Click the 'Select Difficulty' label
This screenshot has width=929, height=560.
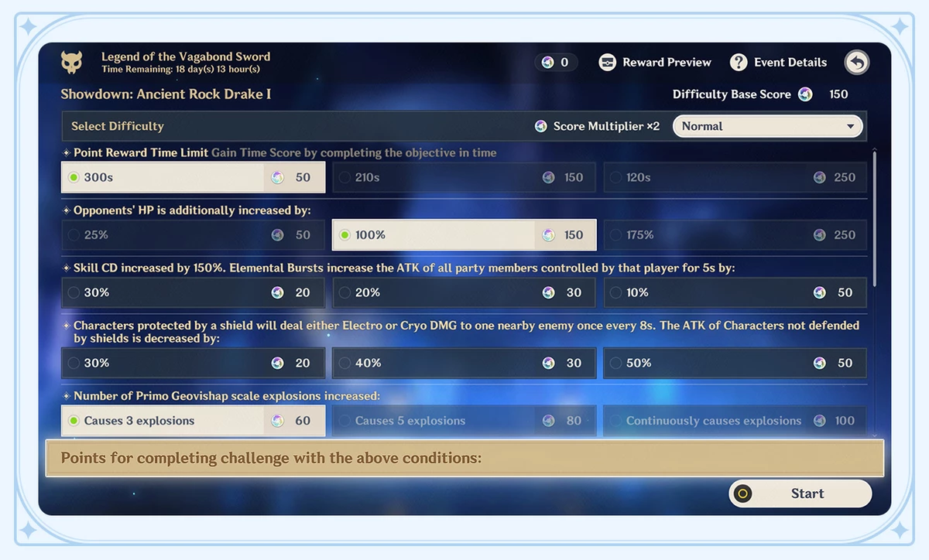pyautogui.click(x=118, y=126)
